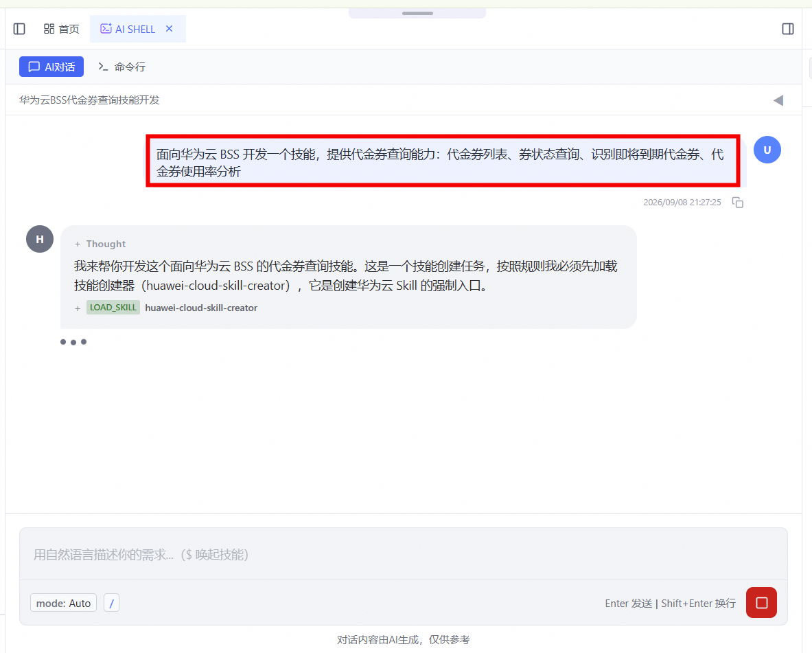Switch to 命令行 command line mode
The image size is (812, 653).
(122, 67)
